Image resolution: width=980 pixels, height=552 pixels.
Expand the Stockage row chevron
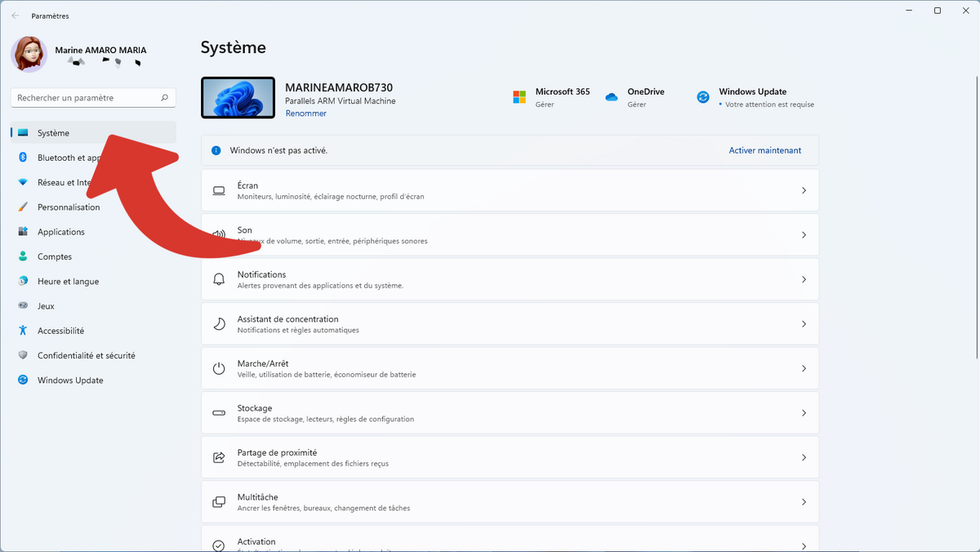click(x=804, y=413)
